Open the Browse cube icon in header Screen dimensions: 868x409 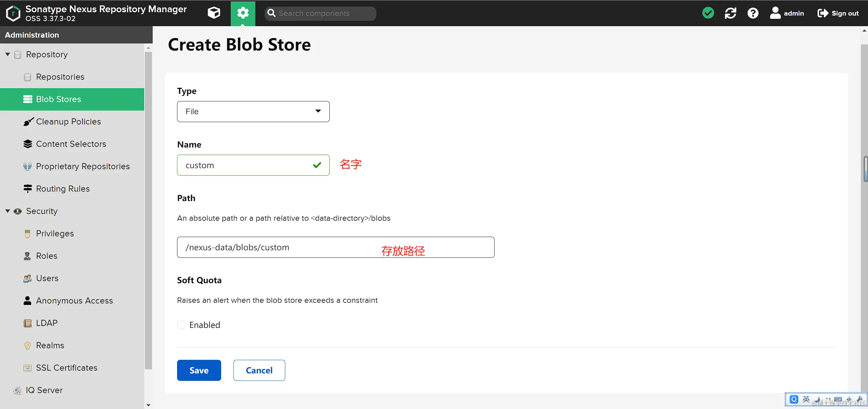tap(214, 13)
